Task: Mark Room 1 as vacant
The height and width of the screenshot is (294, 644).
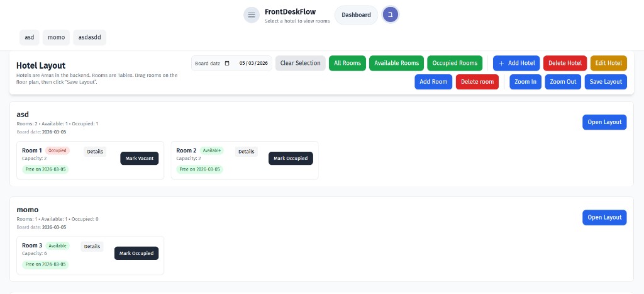Action: click(139, 159)
